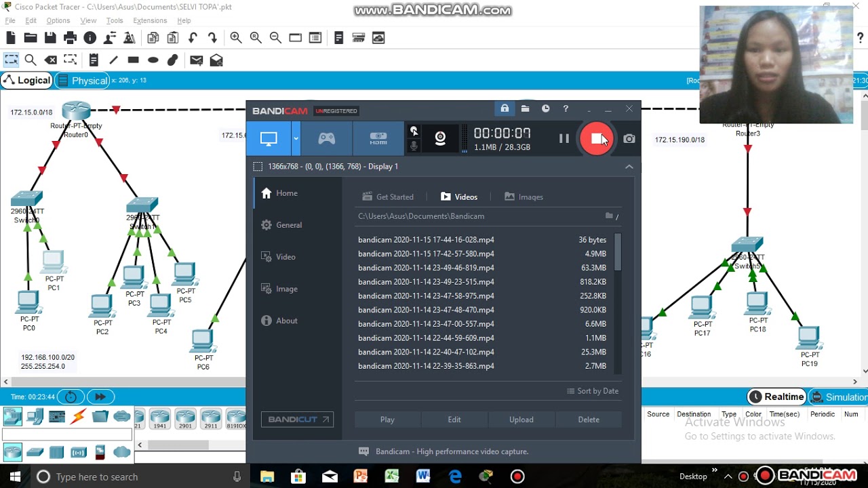Switch to Simulation mode in Packet Tracer
Image resolution: width=868 pixels, height=488 pixels.
tap(838, 397)
